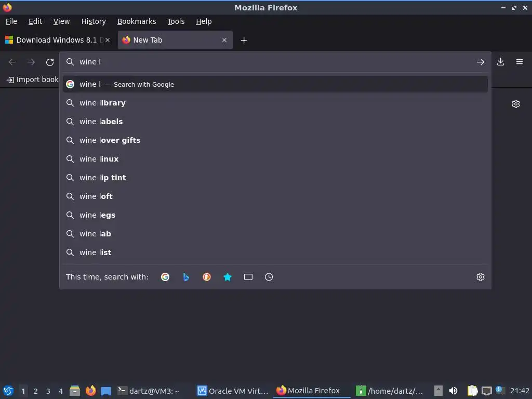Screen dimensions: 532x399
Task: Open the Edit menu
Action: point(35,21)
